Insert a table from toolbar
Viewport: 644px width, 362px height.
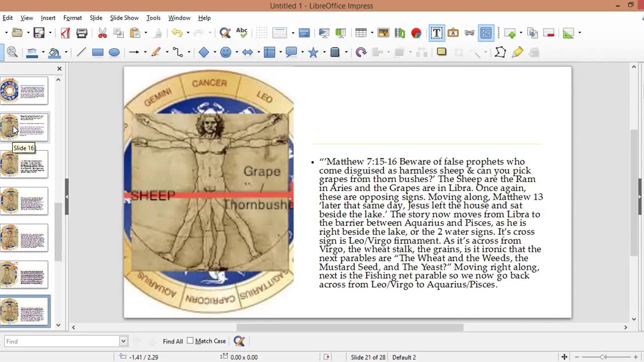coord(361,33)
